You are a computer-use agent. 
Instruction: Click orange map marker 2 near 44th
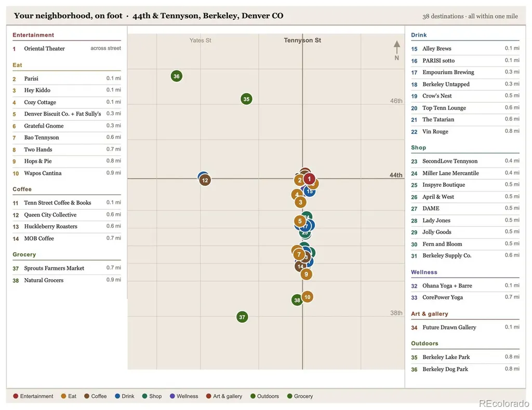click(x=299, y=180)
